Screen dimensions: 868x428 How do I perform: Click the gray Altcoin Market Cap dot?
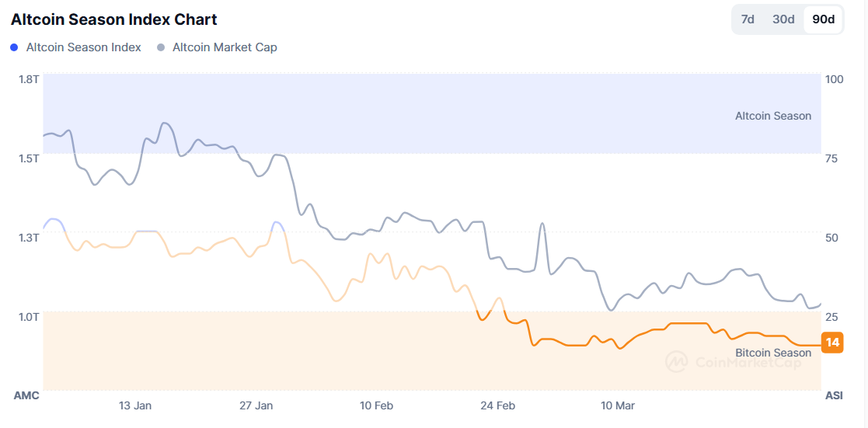[x=161, y=47]
